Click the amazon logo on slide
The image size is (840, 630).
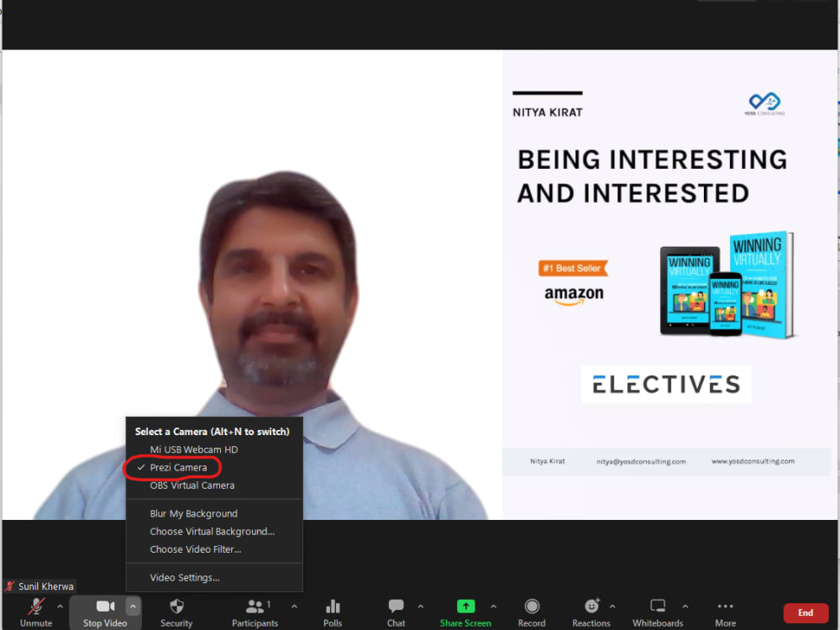(574, 295)
